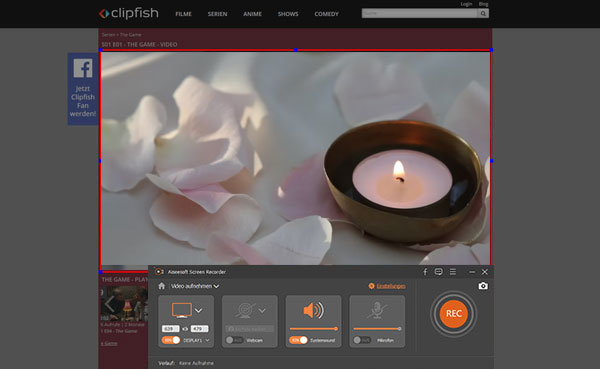Toggle the Mikrofon switch on

362,340
